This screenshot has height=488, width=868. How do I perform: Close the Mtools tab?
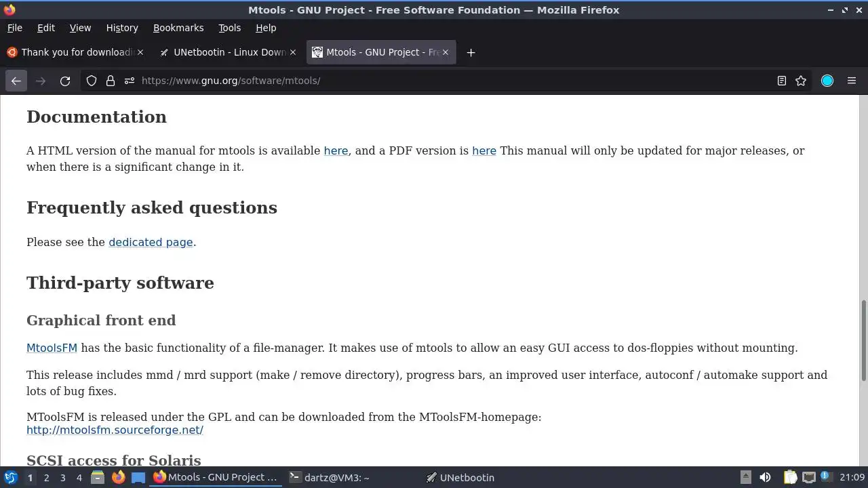point(446,52)
